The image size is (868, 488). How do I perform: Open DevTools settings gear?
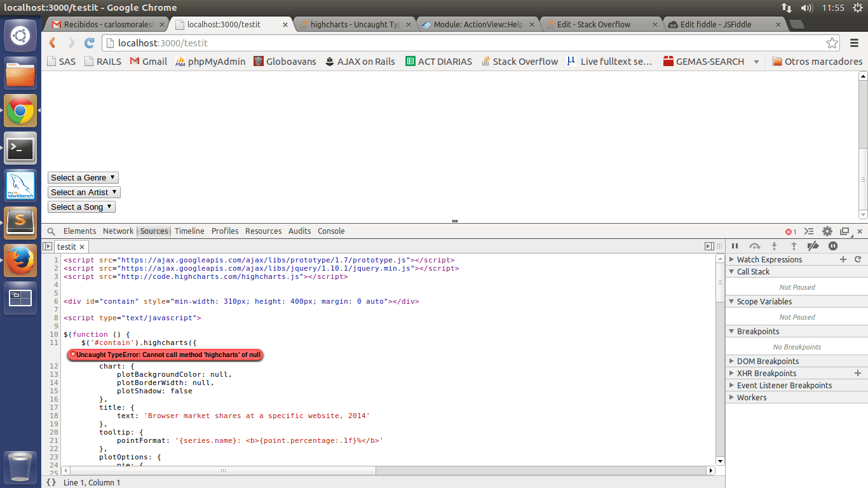(x=827, y=231)
